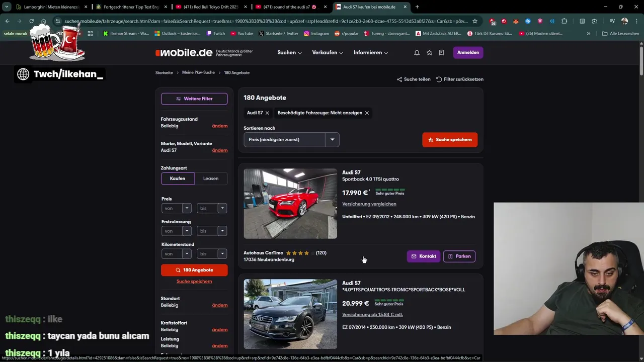Viewport: 644px width, 362px height.
Task: Click the browser address bar URL
Action: pyautogui.click(x=266, y=21)
